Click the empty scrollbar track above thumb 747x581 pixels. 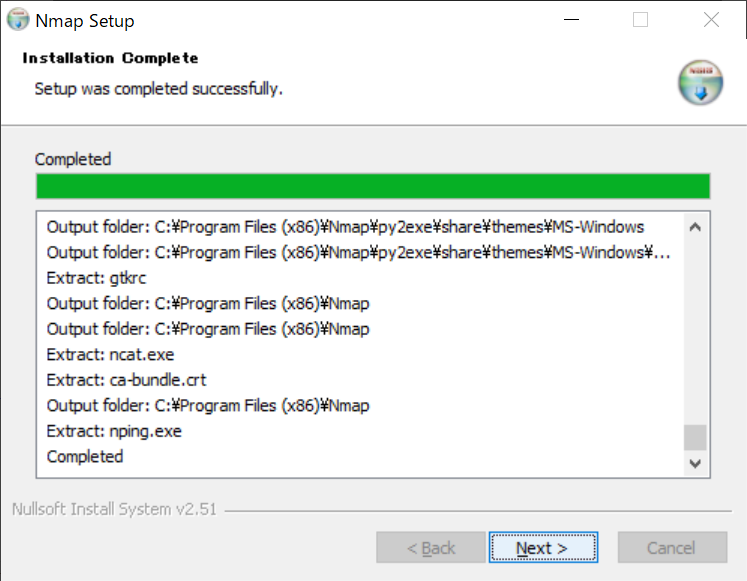tap(695, 330)
